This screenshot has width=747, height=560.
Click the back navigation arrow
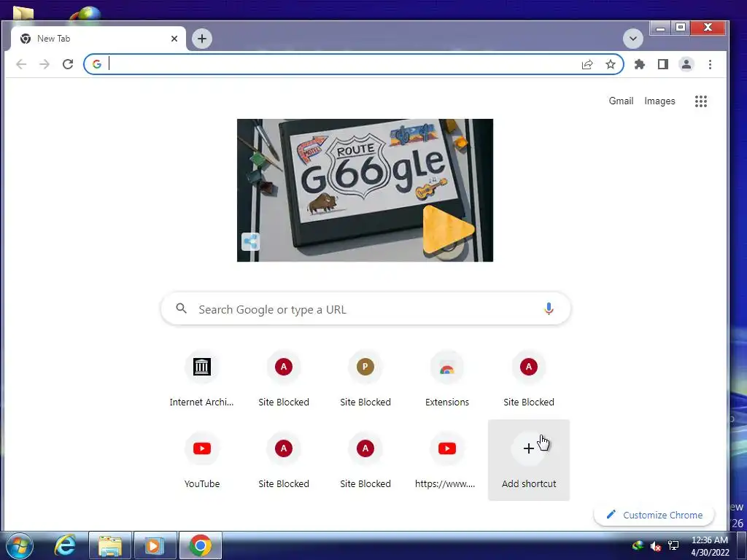coord(21,64)
